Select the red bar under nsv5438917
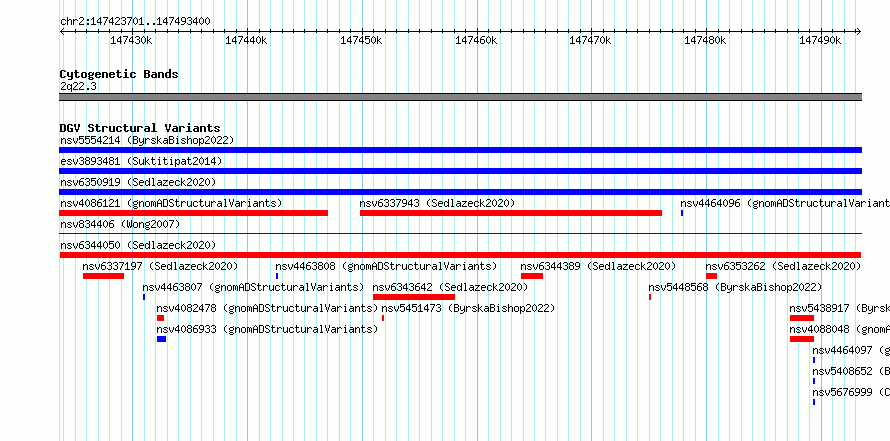Viewport: 890px width, 441px height. (802, 318)
